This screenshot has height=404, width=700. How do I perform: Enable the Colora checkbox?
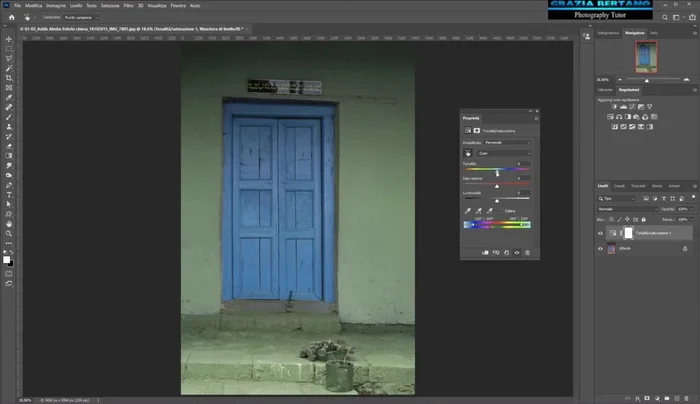click(501, 211)
